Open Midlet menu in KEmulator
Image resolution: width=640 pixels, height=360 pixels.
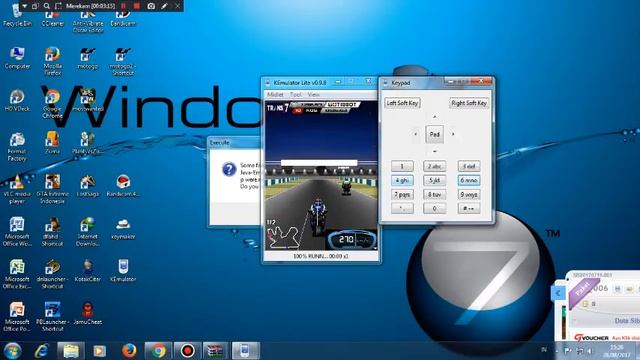coord(275,95)
